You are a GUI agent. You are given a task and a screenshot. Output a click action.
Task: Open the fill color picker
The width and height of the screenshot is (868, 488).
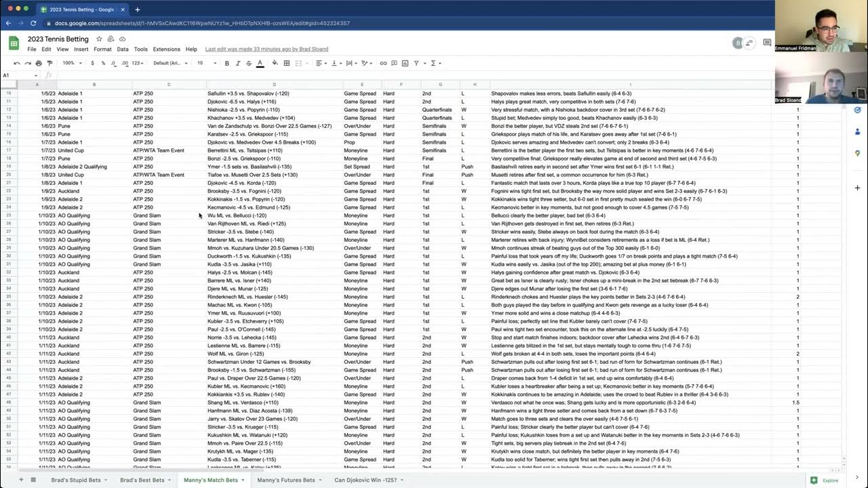coord(275,63)
